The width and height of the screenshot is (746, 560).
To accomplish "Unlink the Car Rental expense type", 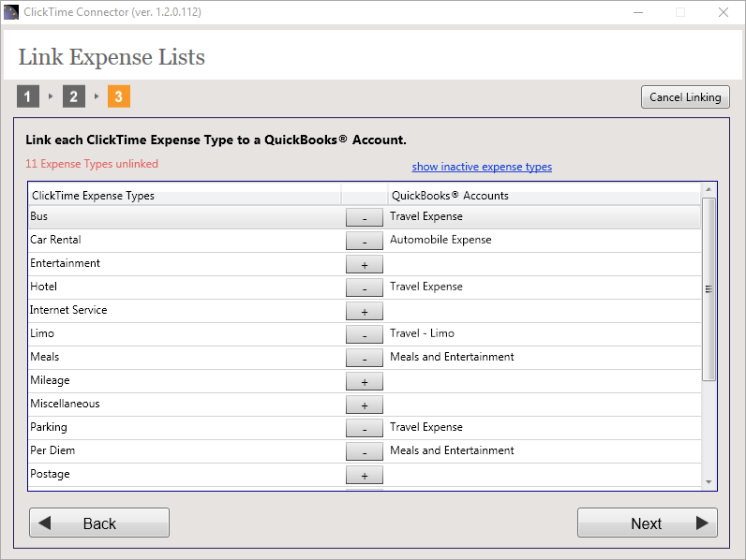I will (x=364, y=241).
